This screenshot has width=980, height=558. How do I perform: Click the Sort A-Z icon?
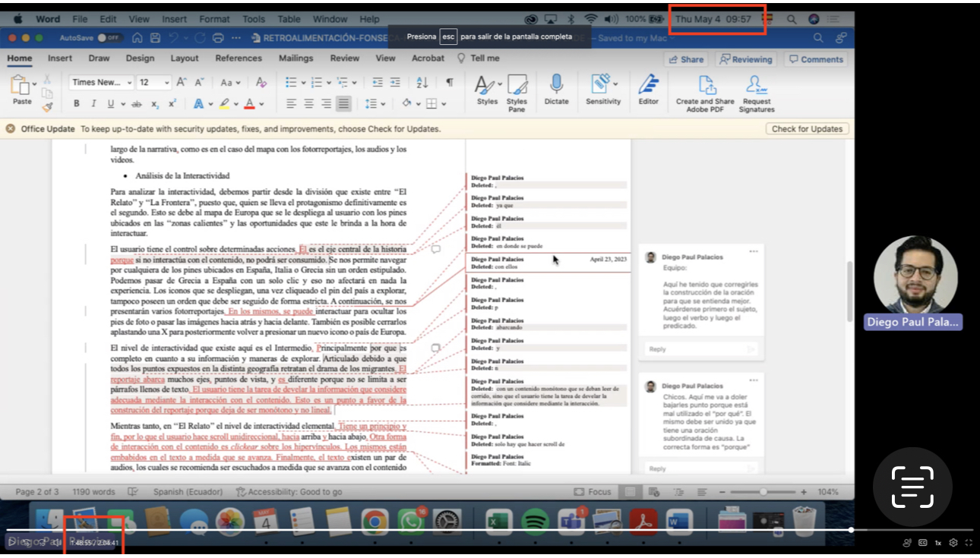pyautogui.click(x=422, y=83)
